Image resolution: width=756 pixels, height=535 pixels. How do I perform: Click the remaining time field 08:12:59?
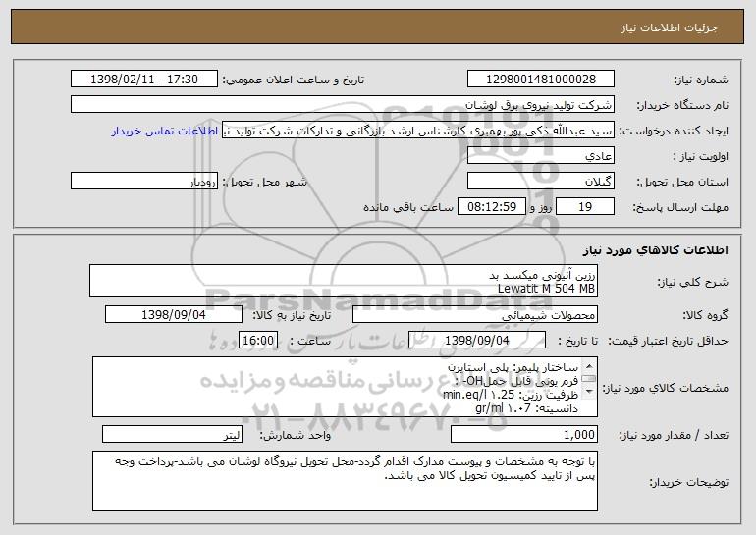tap(491, 207)
